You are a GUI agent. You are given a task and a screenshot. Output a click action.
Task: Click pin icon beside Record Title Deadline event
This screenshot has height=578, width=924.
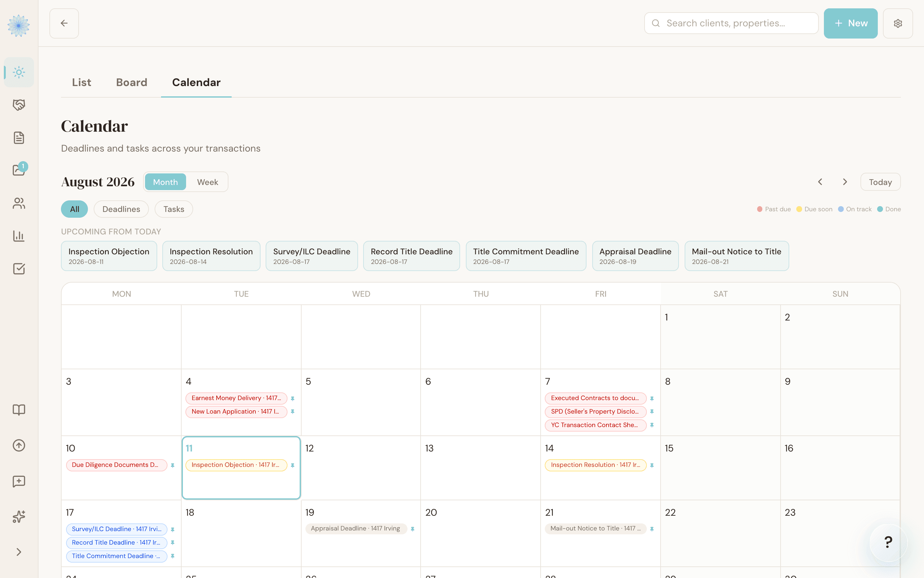(x=173, y=542)
